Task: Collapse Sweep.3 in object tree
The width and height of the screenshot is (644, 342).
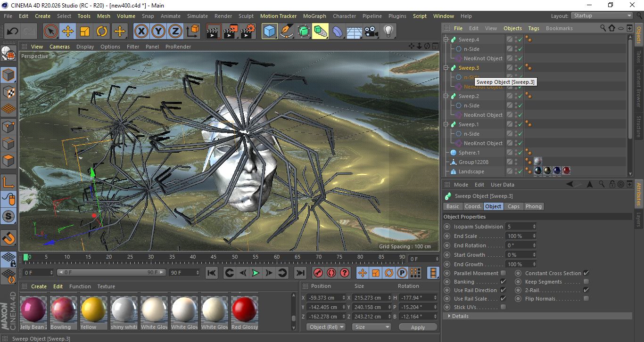Action: tap(446, 68)
